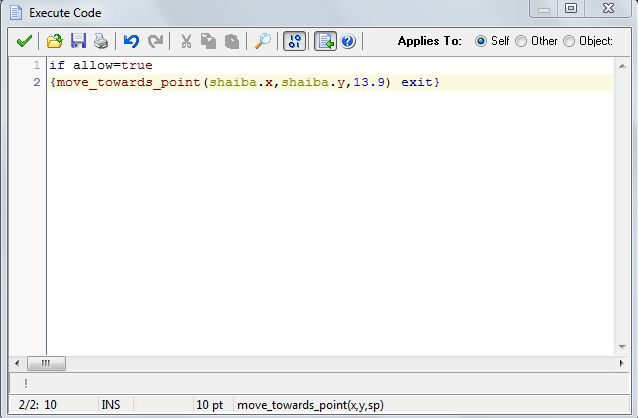
Task: Toggle the code check button
Action: point(294,41)
